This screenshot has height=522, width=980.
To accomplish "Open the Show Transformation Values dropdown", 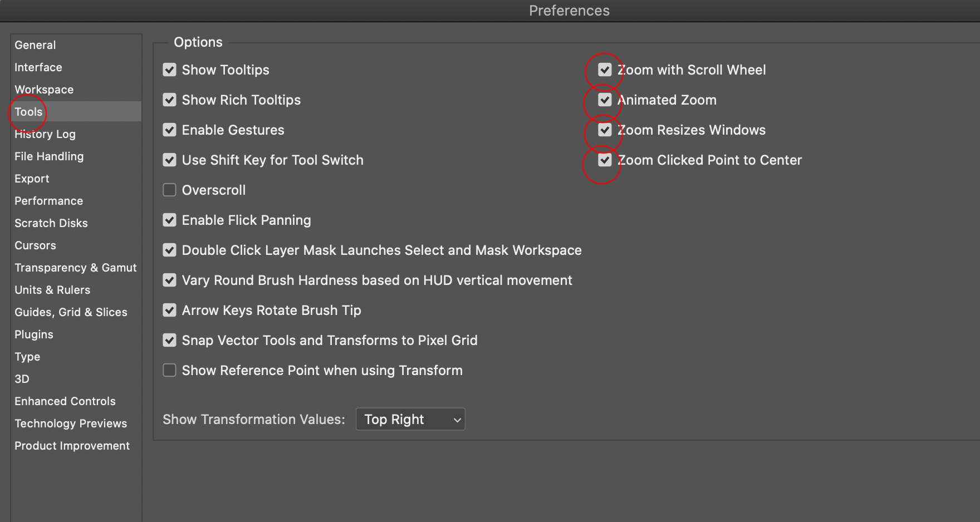I will point(410,419).
